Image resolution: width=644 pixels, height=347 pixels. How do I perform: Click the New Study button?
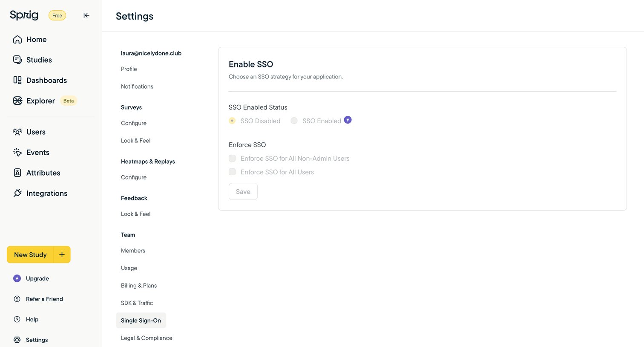[30, 254]
